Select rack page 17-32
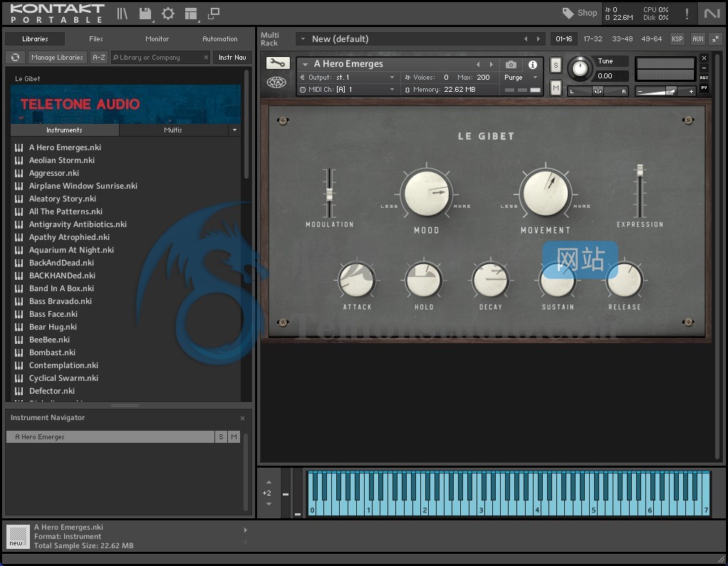Viewport: 728px width, 566px height. tap(593, 39)
